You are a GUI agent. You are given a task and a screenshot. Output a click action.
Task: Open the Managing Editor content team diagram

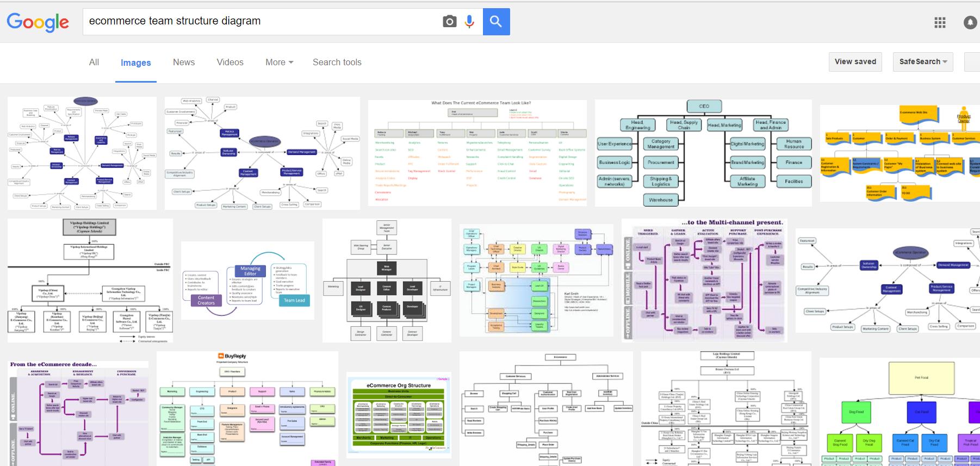pyautogui.click(x=247, y=281)
